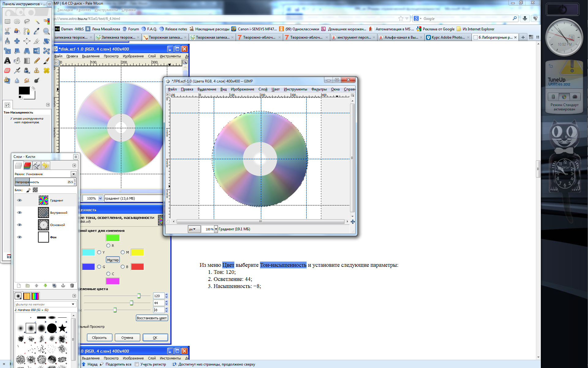Toggle visibility of the Фон layer

pos(20,237)
